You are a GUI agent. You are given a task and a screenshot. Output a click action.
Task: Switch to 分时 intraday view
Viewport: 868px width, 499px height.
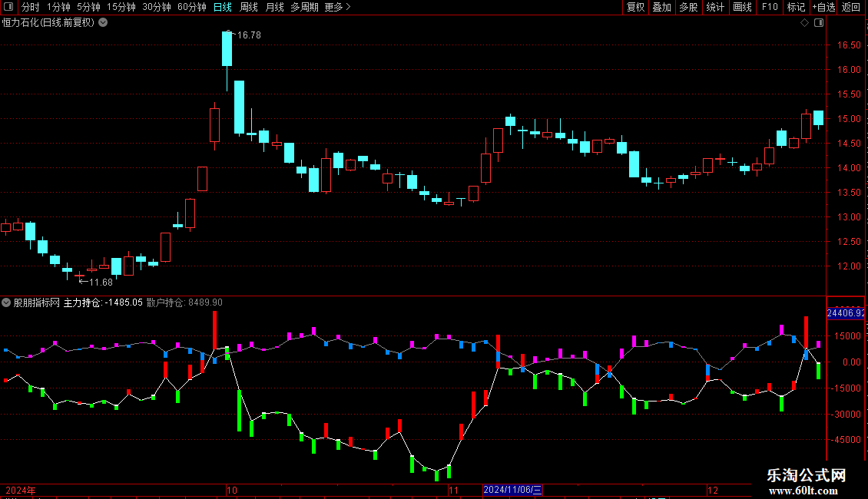pos(31,7)
